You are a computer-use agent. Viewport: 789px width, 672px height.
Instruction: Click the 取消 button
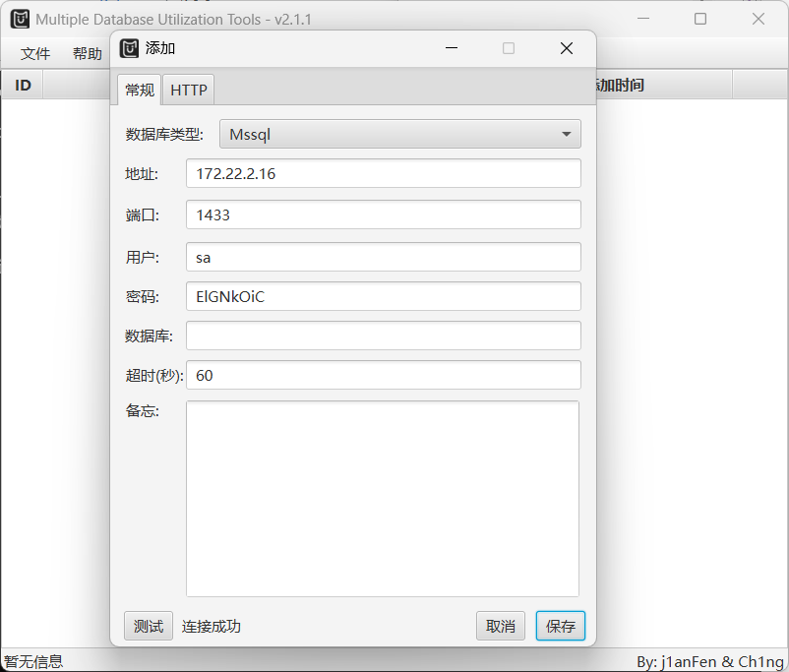click(x=501, y=626)
